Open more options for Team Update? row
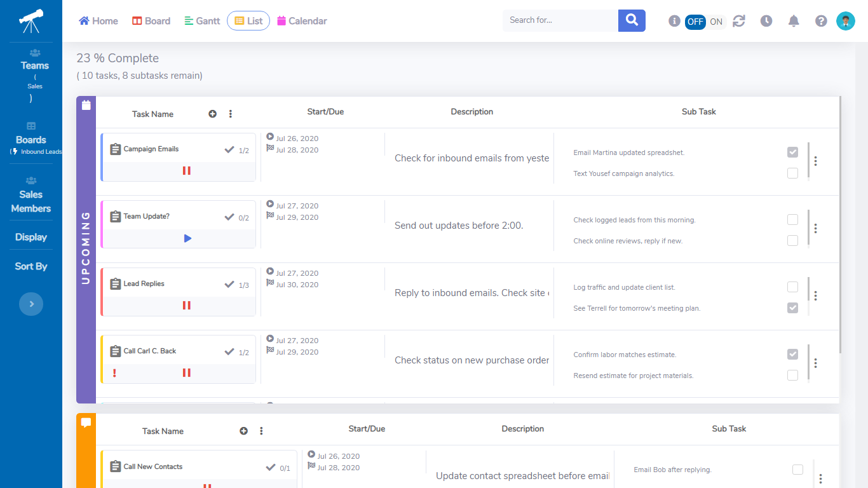868x488 pixels. [x=816, y=229]
